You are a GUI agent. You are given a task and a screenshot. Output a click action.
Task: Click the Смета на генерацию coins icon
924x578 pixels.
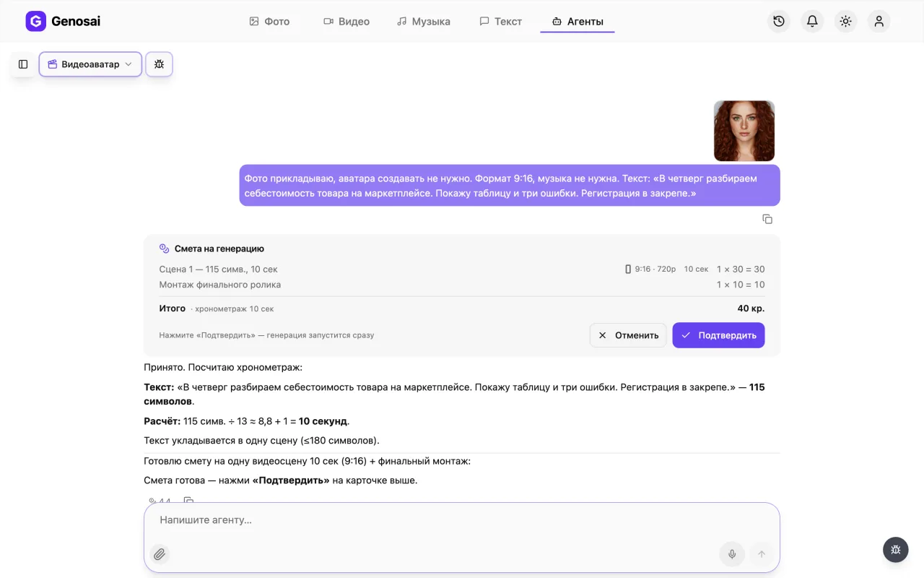tap(164, 249)
